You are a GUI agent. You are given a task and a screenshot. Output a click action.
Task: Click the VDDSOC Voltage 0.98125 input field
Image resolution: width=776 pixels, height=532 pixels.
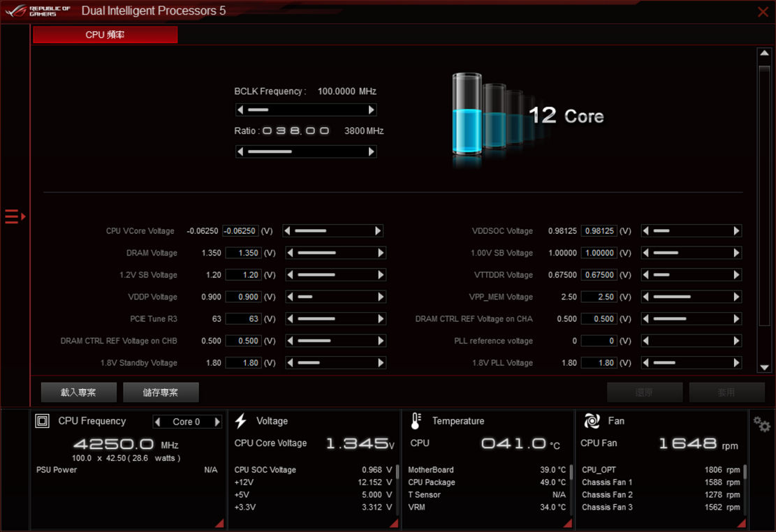tap(599, 231)
